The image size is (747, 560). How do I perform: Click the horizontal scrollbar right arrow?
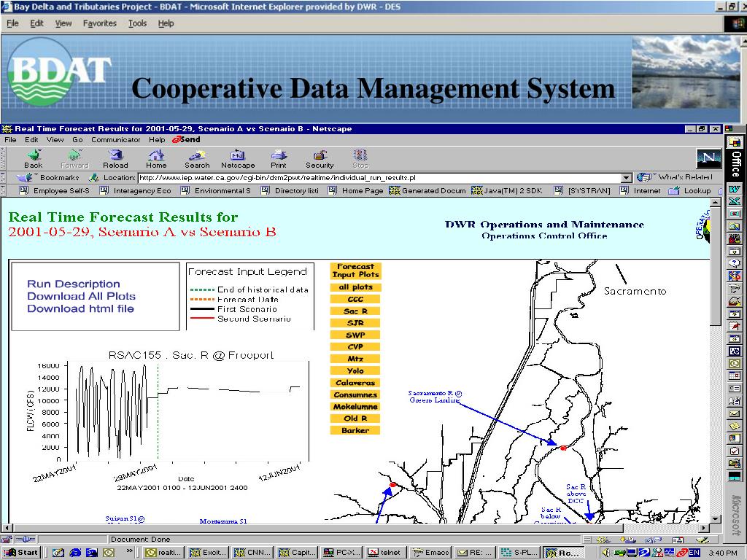tap(704, 528)
